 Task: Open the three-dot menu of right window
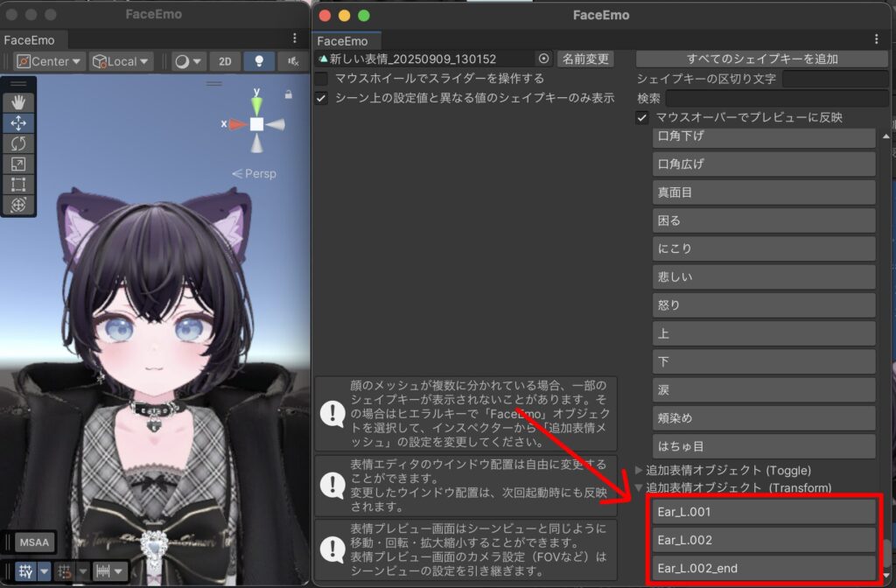click(877, 39)
